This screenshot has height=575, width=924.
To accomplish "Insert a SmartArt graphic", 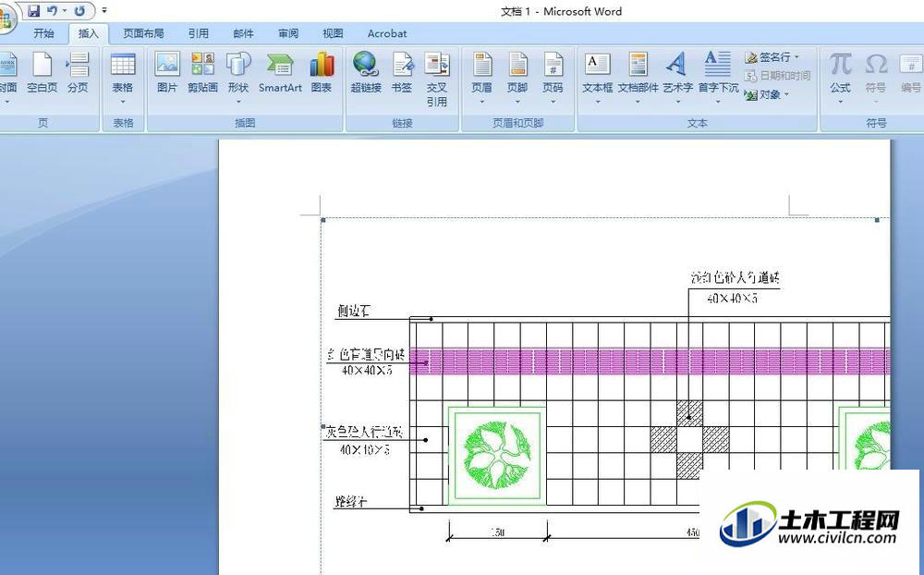I will point(280,72).
